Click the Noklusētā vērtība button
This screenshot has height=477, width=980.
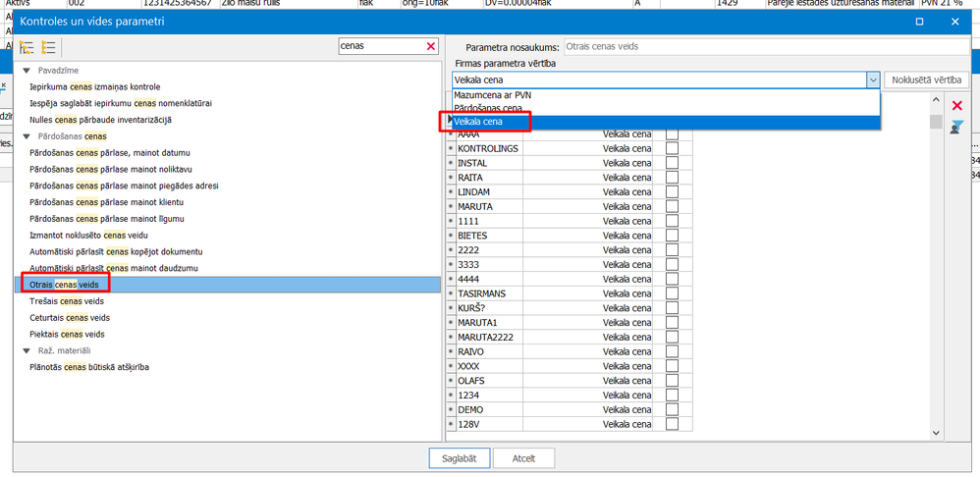click(x=927, y=79)
